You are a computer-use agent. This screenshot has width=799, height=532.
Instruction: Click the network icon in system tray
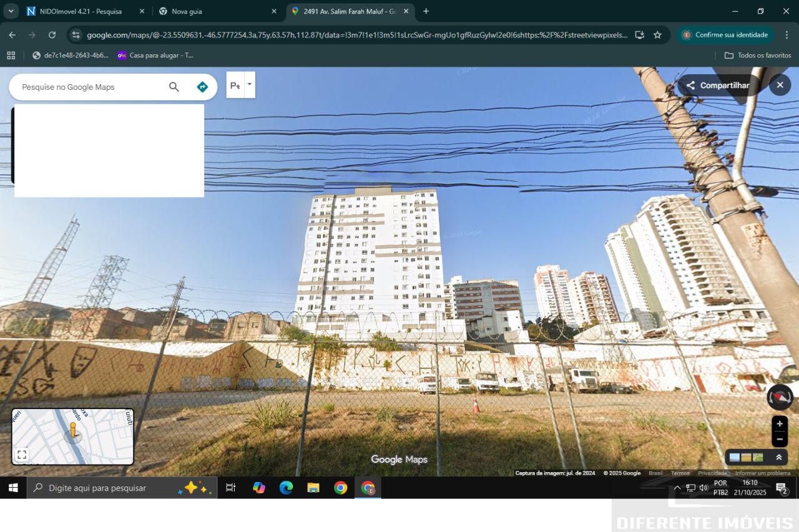tap(690, 488)
